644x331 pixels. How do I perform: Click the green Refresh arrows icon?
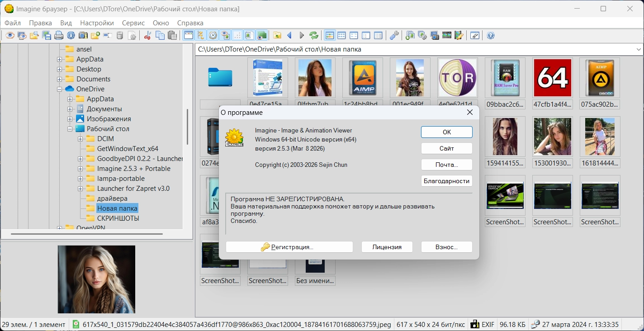313,35
